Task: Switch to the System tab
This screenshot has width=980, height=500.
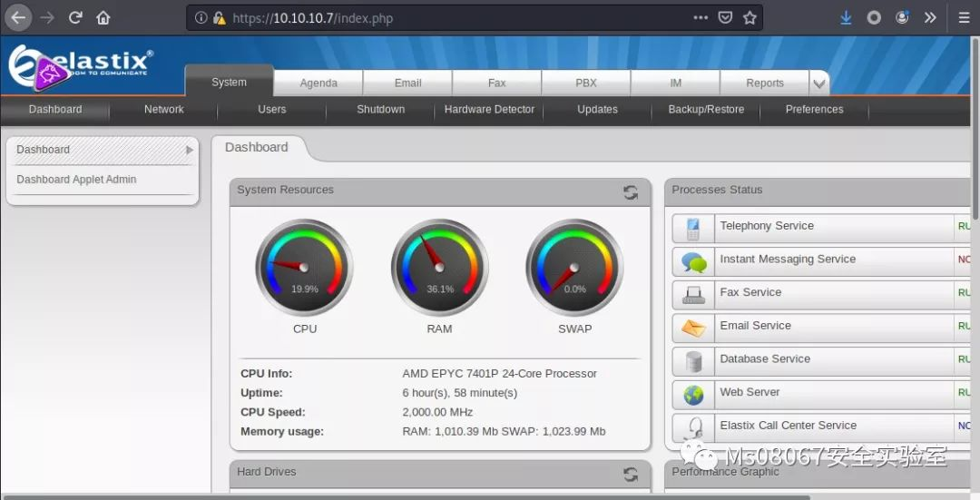Action: (229, 82)
